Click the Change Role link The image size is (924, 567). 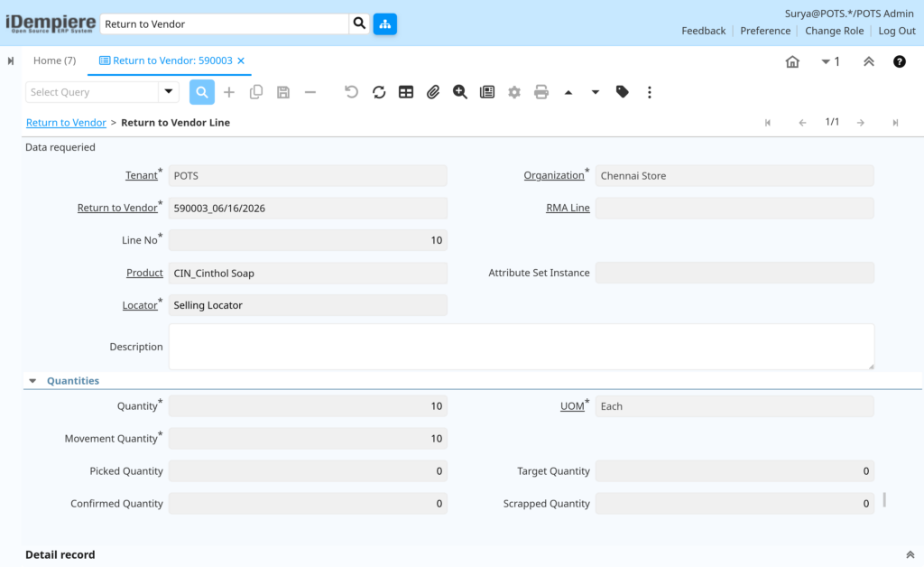[x=835, y=31]
